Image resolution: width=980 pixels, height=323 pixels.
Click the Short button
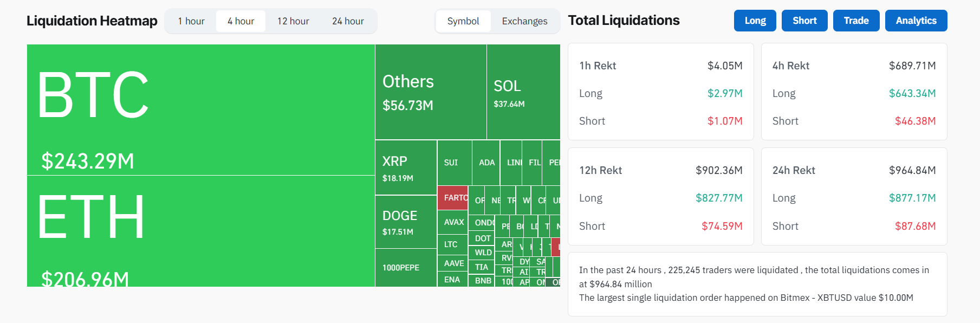(804, 20)
